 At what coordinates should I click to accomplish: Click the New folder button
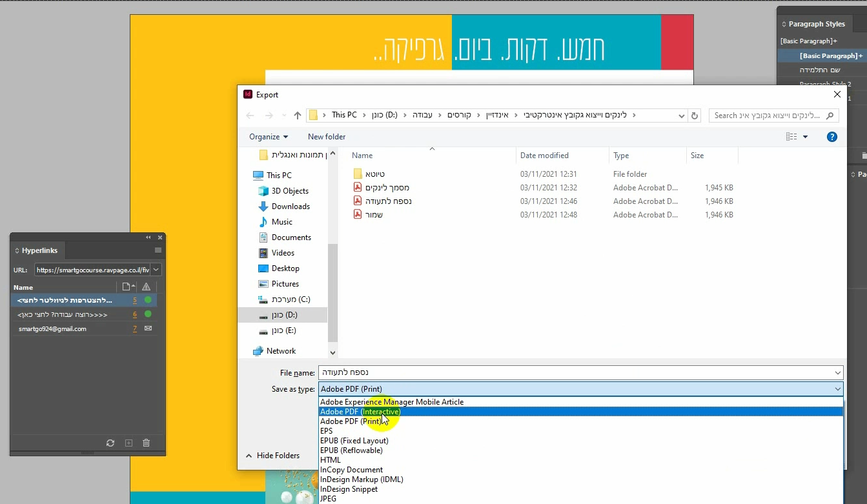coord(326,136)
